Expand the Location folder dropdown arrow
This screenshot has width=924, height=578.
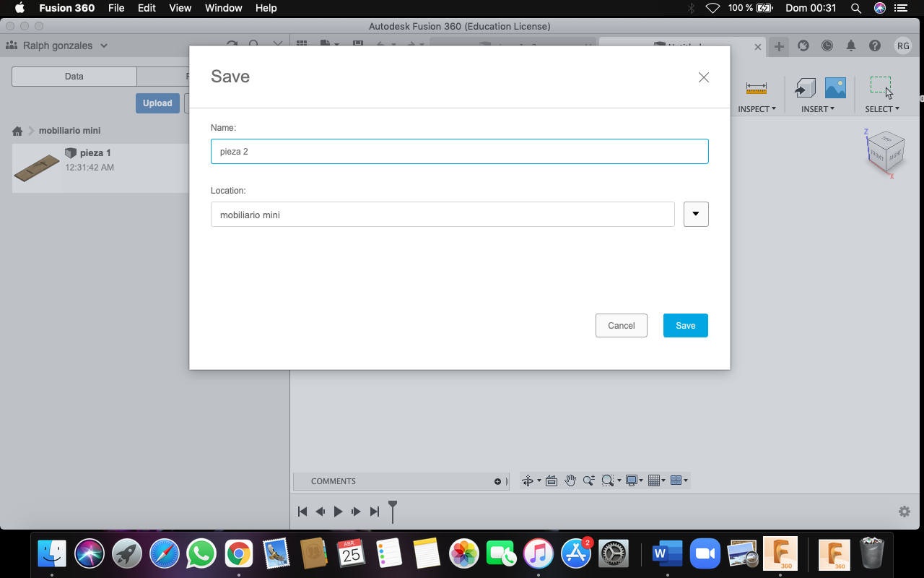coord(696,214)
